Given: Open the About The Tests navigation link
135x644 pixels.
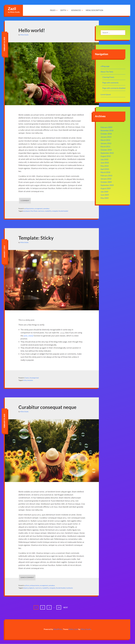Looking at the screenshot, I should pyautogui.click(x=107, y=72).
